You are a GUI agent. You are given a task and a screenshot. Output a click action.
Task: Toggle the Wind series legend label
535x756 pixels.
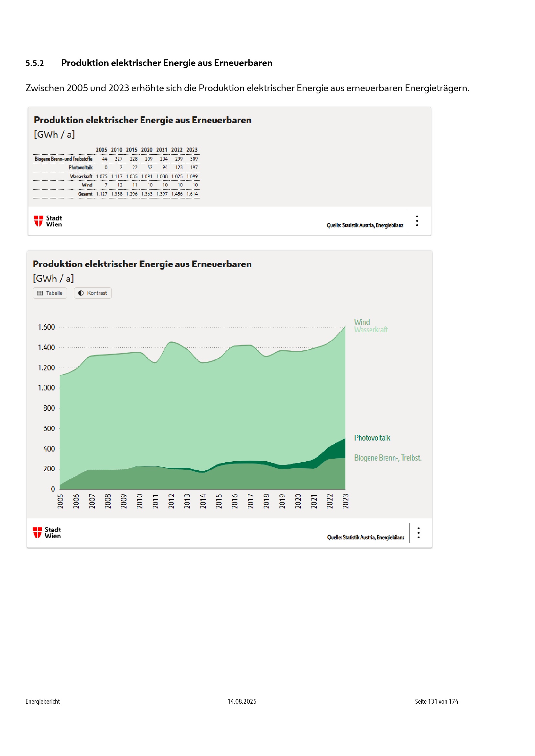pyautogui.click(x=362, y=322)
